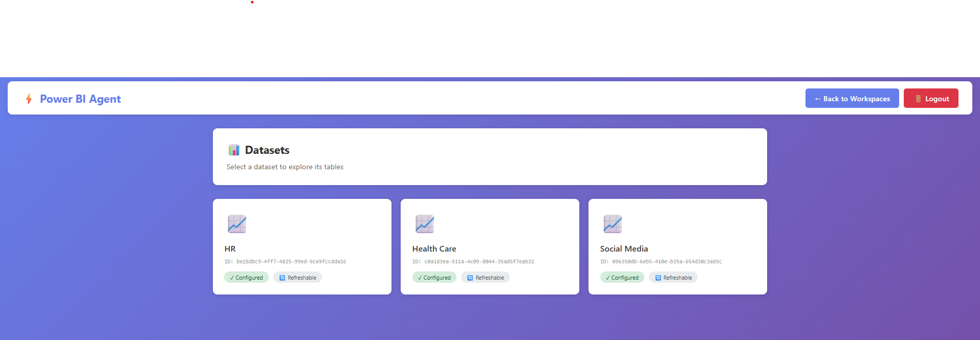Click the HR dataset chart icon
Screen dimensions: 980x340
(x=237, y=224)
